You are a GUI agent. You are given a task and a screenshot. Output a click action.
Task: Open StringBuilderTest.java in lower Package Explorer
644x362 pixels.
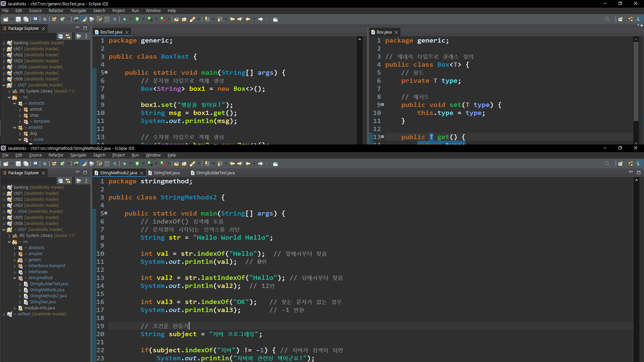point(49,284)
